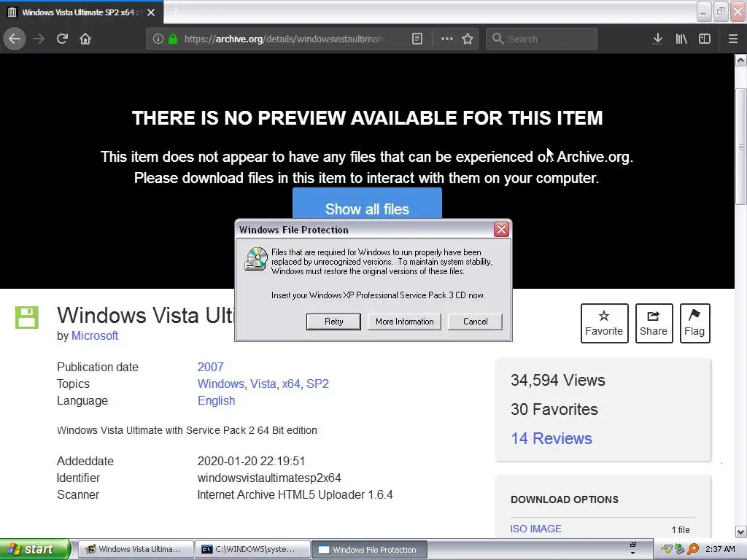Screen dimensions: 747x560
Task: Open the Vista topic link
Action: (x=263, y=384)
